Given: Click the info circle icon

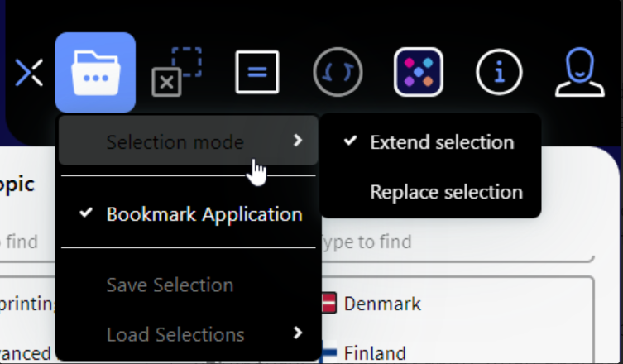Looking at the screenshot, I should (499, 73).
